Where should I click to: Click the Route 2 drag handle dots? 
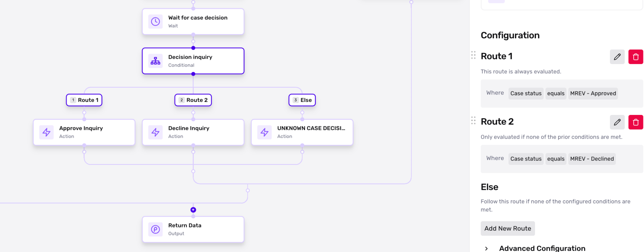[x=473, y=120]
